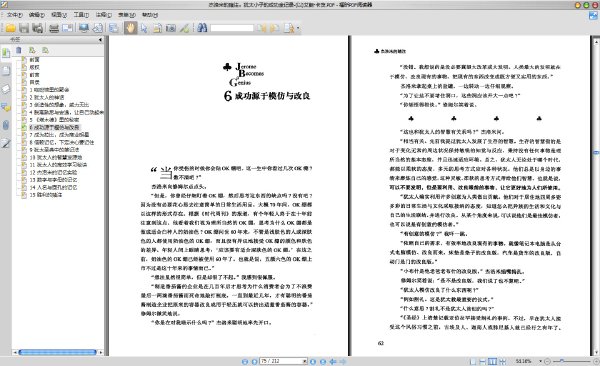This screenshot has height=366, width=600.
Task: Click the Save As icon with printer overlay
Action: point(38,28)
